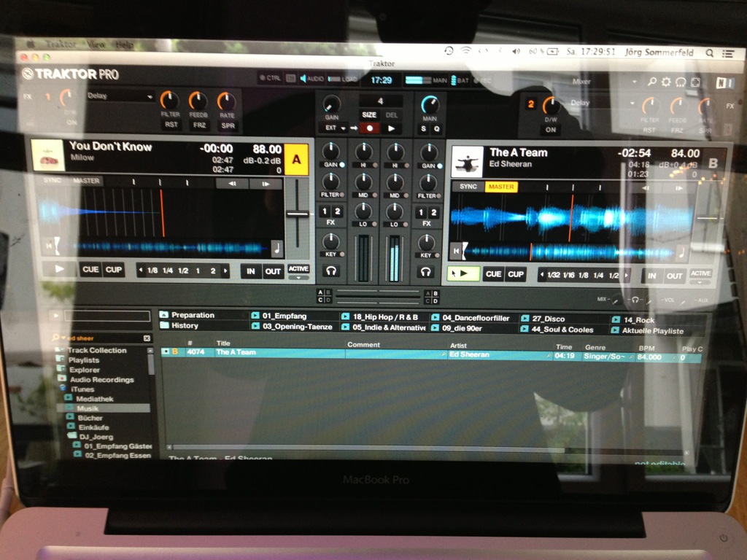Open the Help menu

point(124,44)
